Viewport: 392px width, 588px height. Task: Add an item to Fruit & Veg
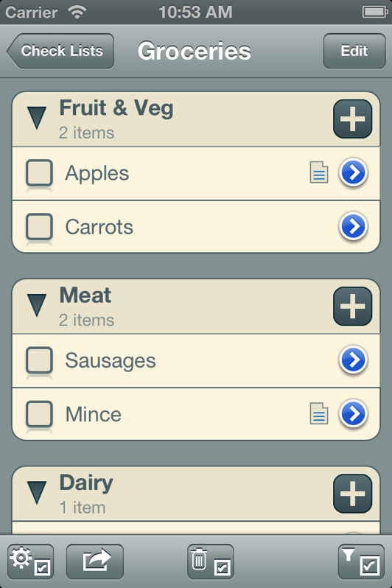(x=352, y=119)
